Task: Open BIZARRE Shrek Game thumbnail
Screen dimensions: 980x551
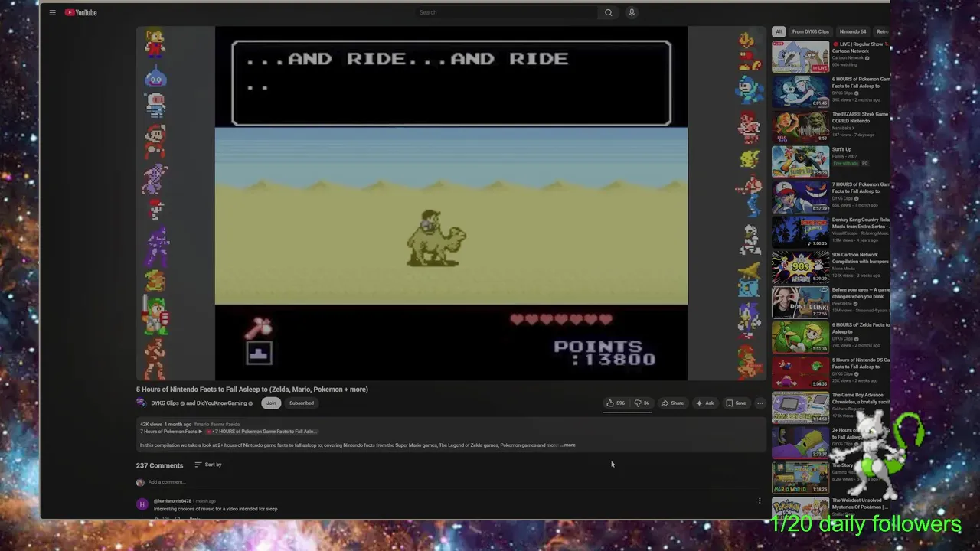Action: click(x=800, y=127)
